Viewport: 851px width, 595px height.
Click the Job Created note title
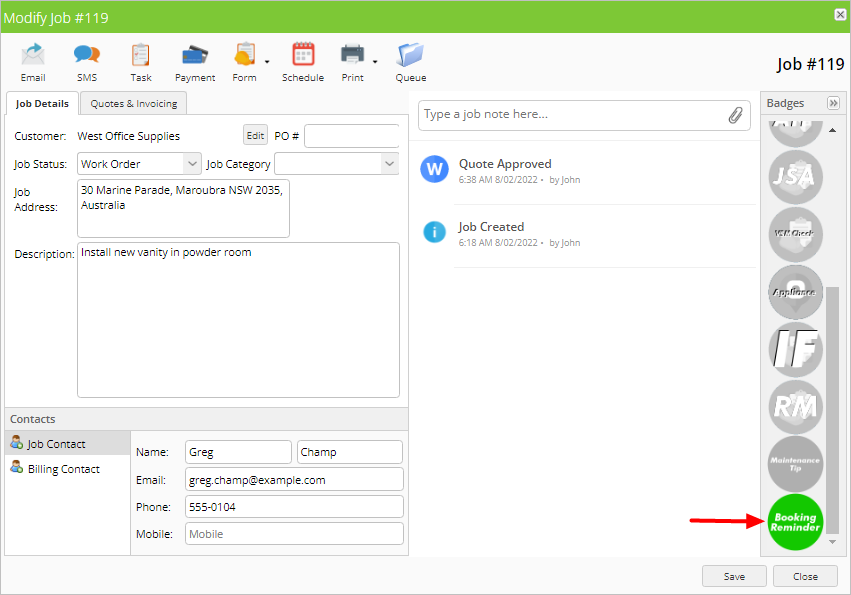491,226
